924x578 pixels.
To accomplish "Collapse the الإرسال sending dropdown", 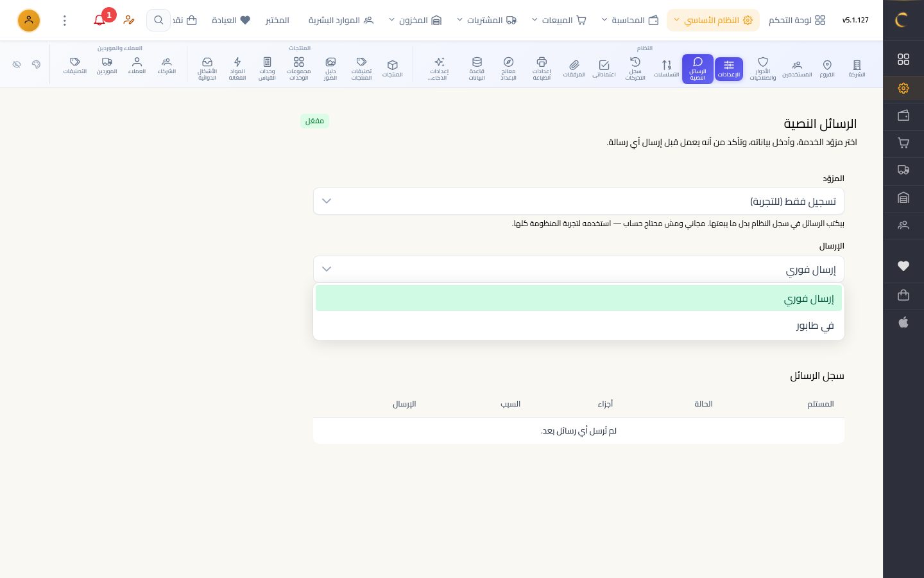I will point(579,269).
